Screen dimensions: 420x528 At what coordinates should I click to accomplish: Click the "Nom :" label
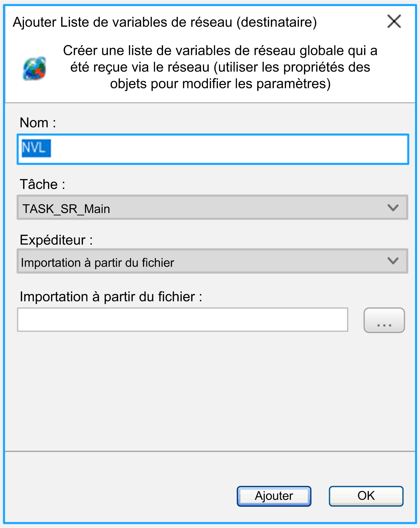(x=38, y=123)
